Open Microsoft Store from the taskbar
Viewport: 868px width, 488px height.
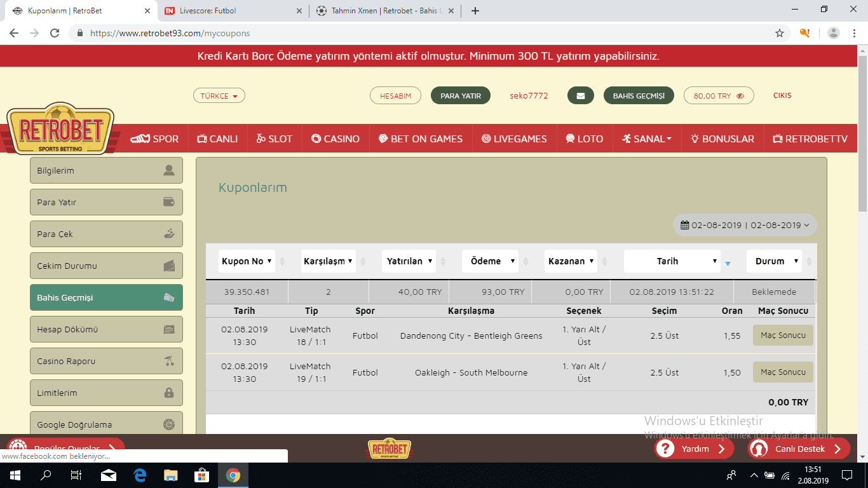(x=202, y=475)
